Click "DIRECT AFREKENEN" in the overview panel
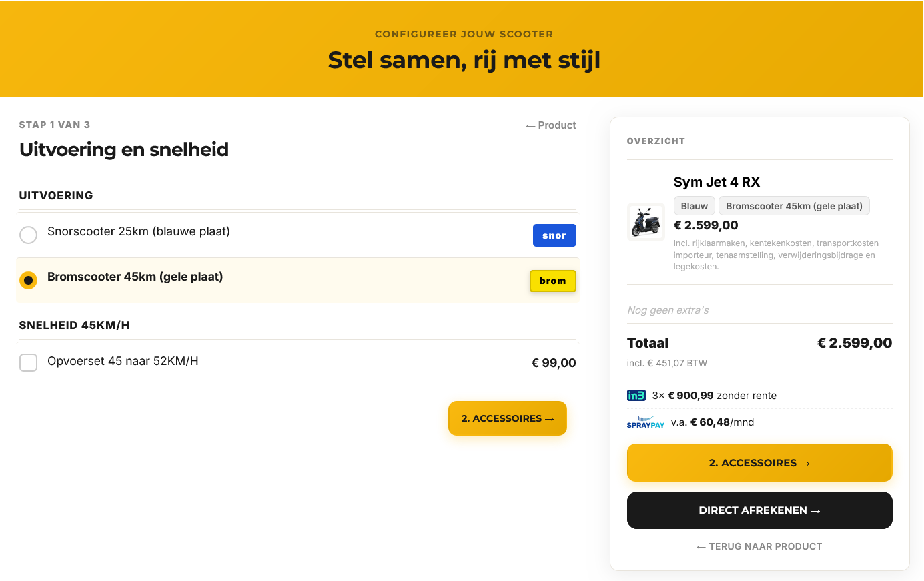The width and height of the screenshot is (924, 581). click(759, 510)
